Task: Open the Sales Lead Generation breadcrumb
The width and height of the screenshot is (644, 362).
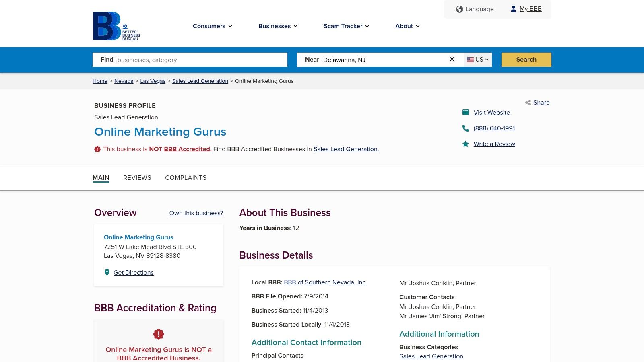Action: (x=200, y=81)
